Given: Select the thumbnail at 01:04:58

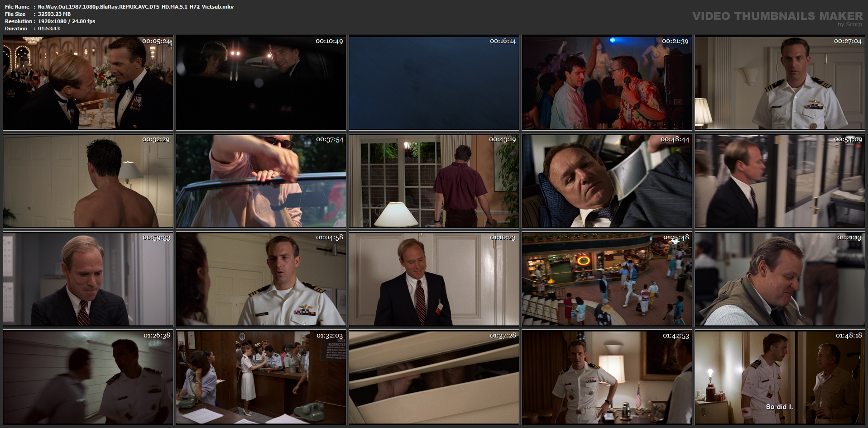Looking at the screenshot, I should (261, 279).
